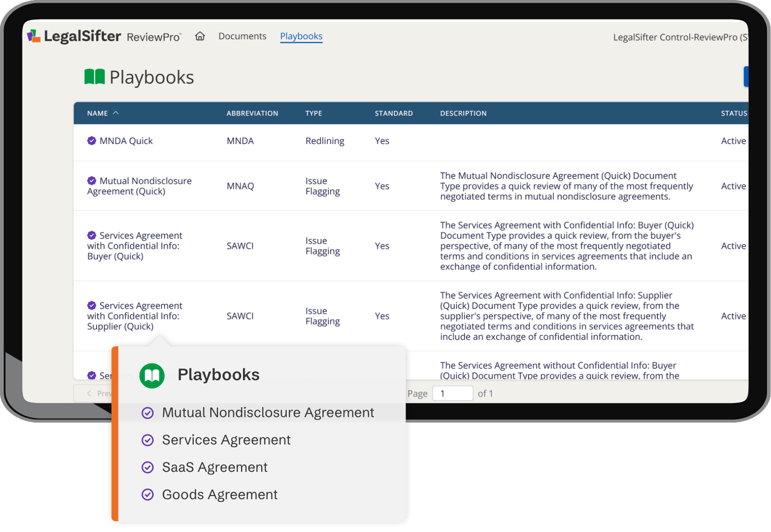Click check icon beside Mutual Nondisclosure Agreement
771x532 pixels.
click(148, 413)
